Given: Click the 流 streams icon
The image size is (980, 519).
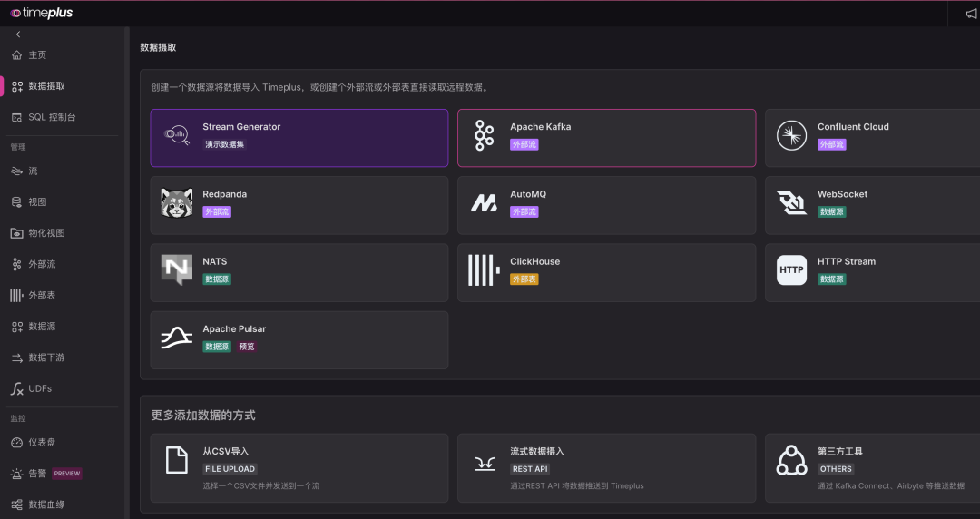Looking at the screenshot, I should click(x=17, y=171).
